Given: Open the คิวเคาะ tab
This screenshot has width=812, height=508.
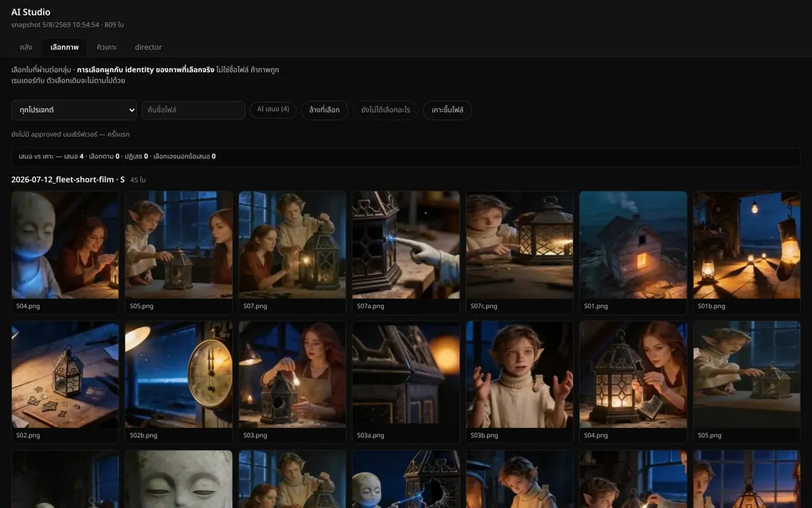Looking at the screenshot, I should click(106, 47).
